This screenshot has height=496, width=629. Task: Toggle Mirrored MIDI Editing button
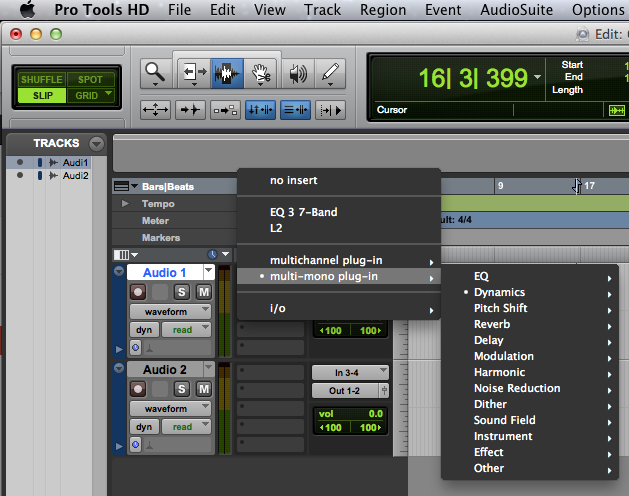pyautogui.click(x=225, y=110)
